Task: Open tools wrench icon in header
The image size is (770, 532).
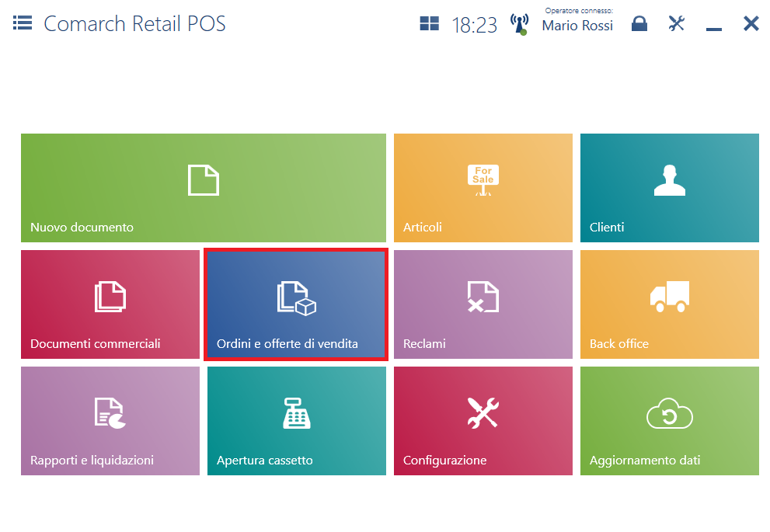Action: tap(676, 23)
